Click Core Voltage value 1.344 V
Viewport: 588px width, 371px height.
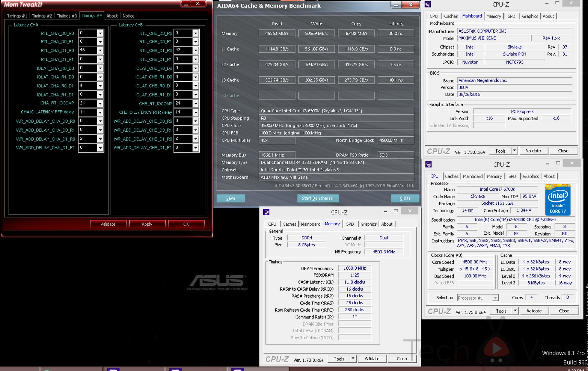[524, 210]
